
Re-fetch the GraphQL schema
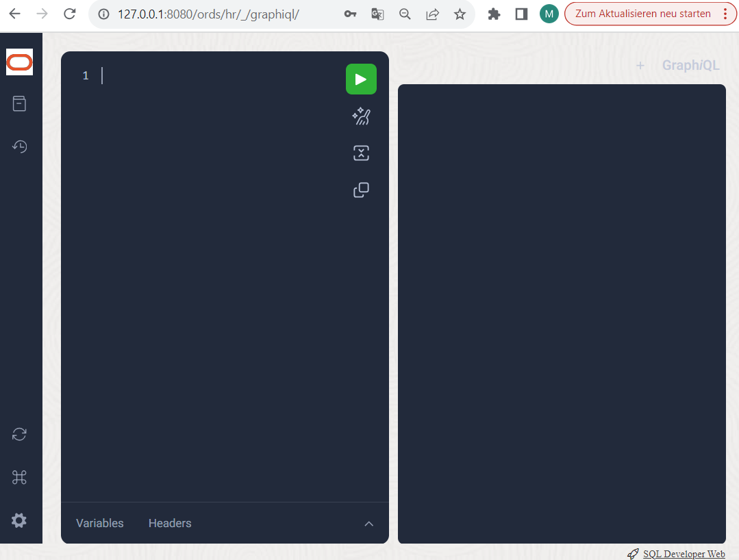19,434
